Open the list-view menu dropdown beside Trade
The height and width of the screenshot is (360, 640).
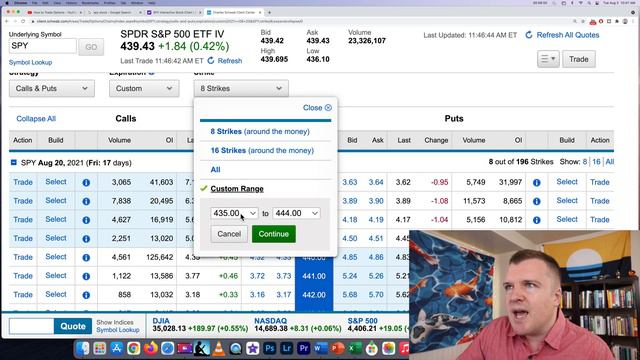coord(548,59)
